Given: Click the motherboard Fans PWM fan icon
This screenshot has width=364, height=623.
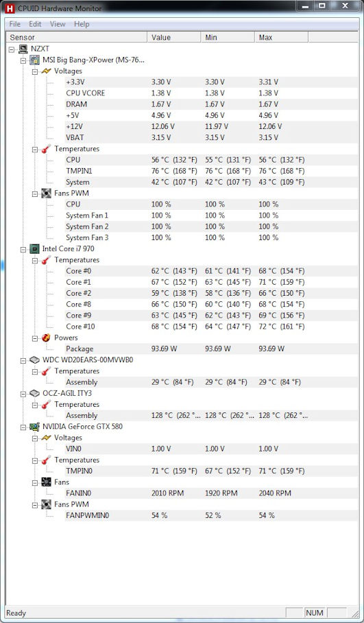Looking at the screenshot, I should (47, 193).
